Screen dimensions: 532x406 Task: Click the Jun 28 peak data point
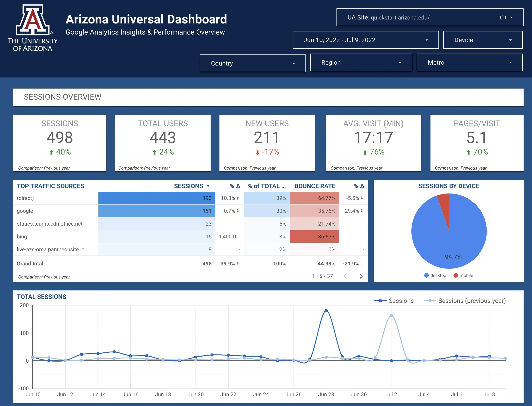(x=326, y=311)
